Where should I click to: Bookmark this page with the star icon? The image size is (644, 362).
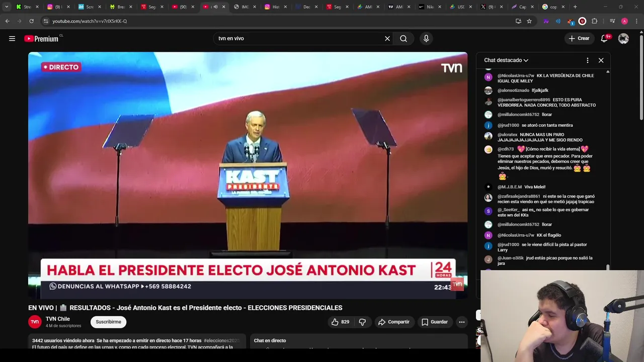[529, 21]
